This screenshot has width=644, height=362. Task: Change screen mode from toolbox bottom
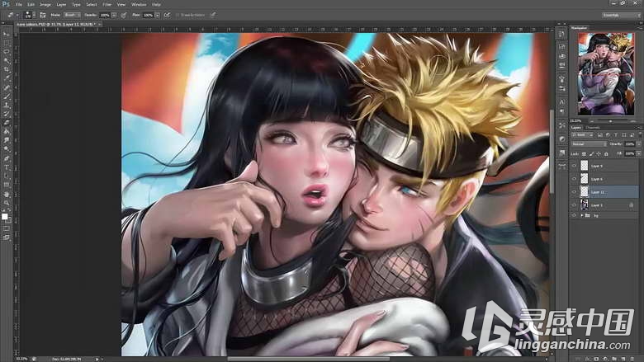[x=6, y=237]
